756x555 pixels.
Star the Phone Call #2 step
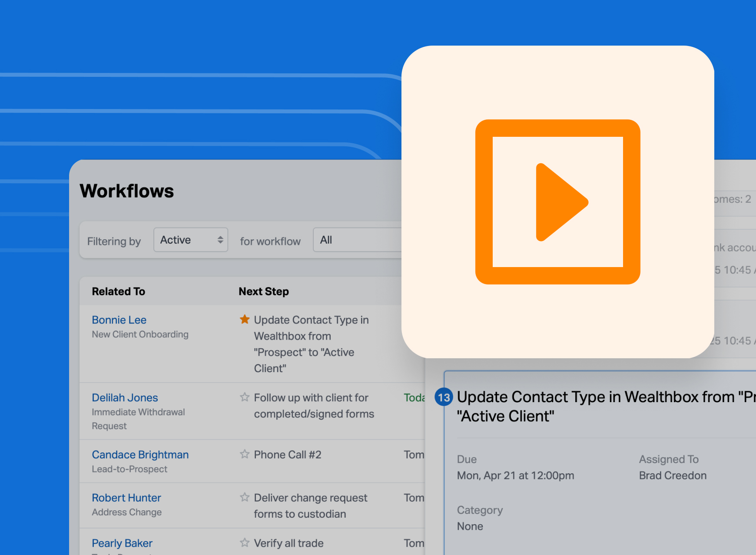click(x=245, y=454)
